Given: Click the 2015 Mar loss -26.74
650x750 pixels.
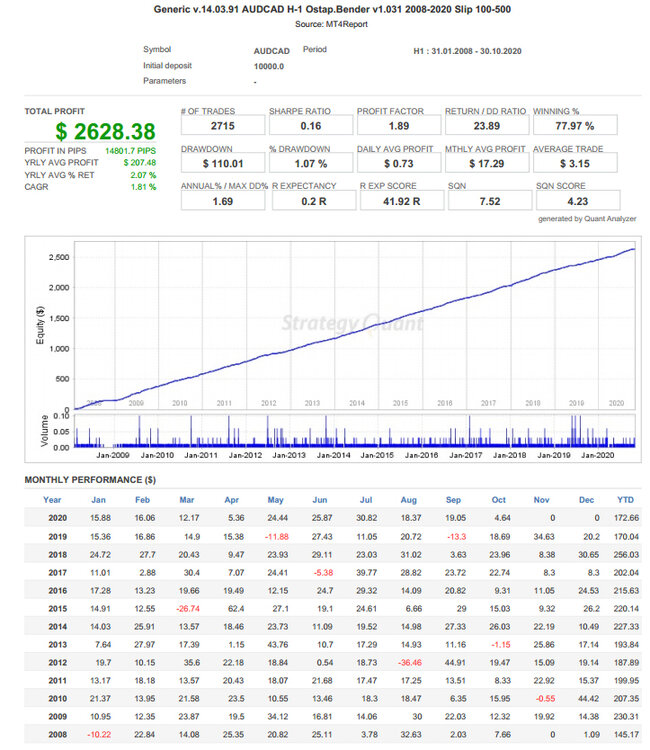Looking at the screenshot, I should [188, 609].
